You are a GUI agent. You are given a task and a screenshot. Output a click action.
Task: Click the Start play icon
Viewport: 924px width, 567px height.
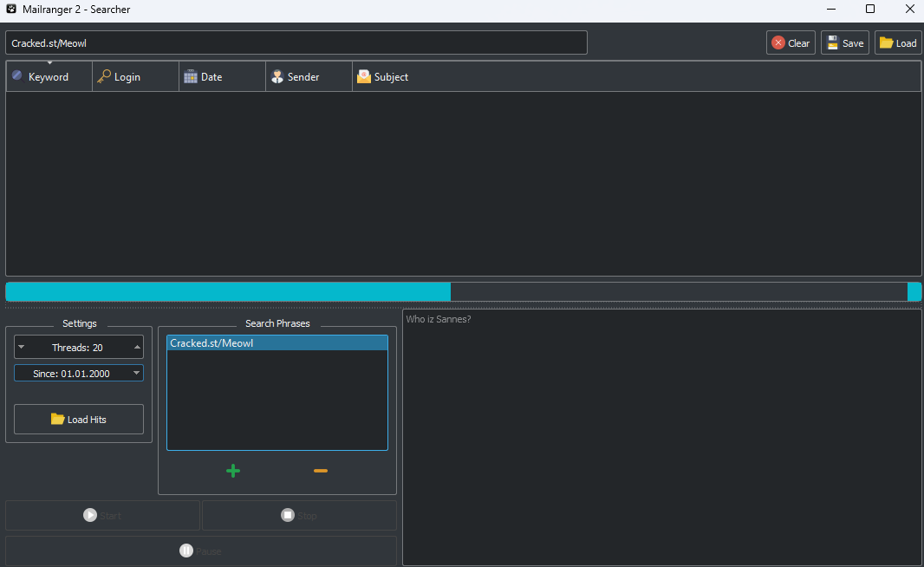[89, 515]
